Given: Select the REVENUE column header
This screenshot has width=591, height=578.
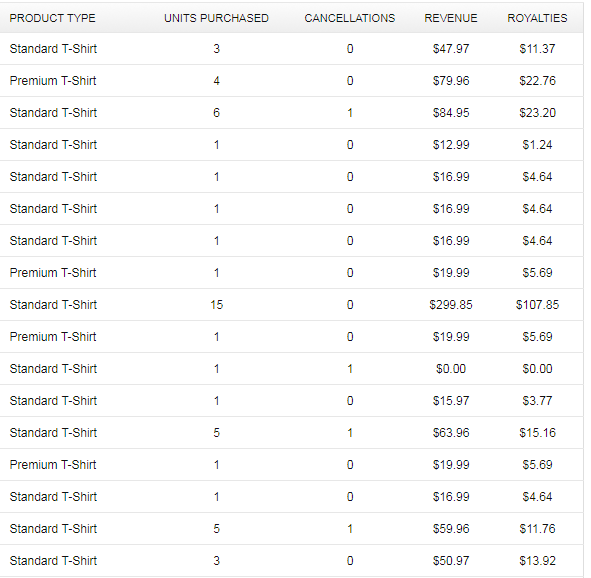Looking at the screenshot, I should pyautogui.click(x=451, y=18).
